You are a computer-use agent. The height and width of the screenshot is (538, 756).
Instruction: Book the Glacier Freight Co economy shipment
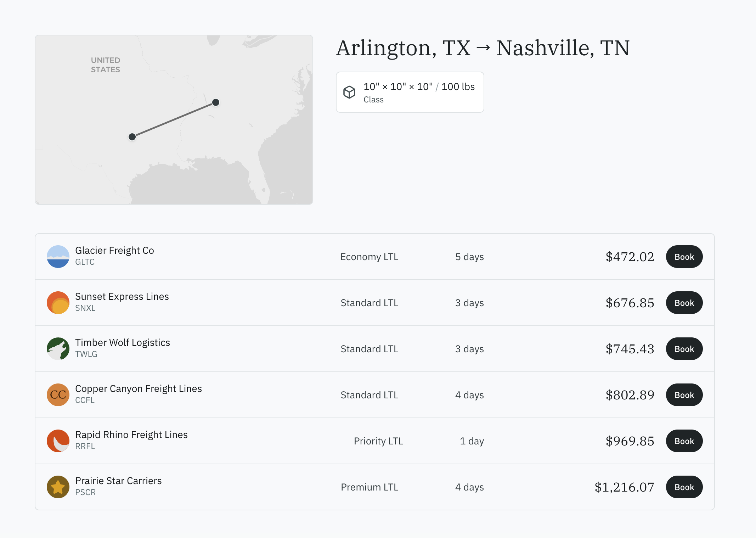684,256
